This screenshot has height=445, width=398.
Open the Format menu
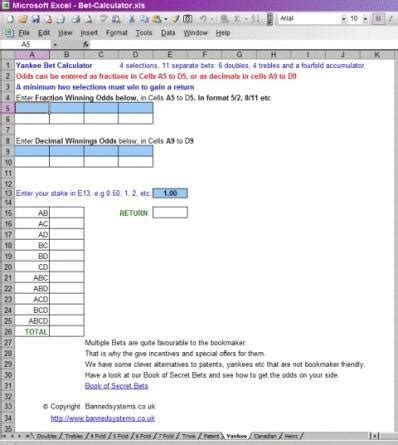117,33
